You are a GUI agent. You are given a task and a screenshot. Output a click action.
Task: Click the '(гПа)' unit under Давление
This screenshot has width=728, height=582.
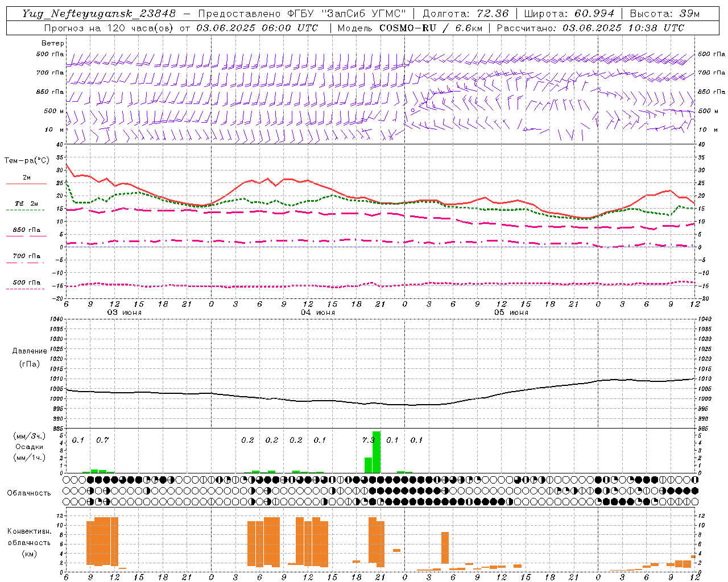[28, 364]
